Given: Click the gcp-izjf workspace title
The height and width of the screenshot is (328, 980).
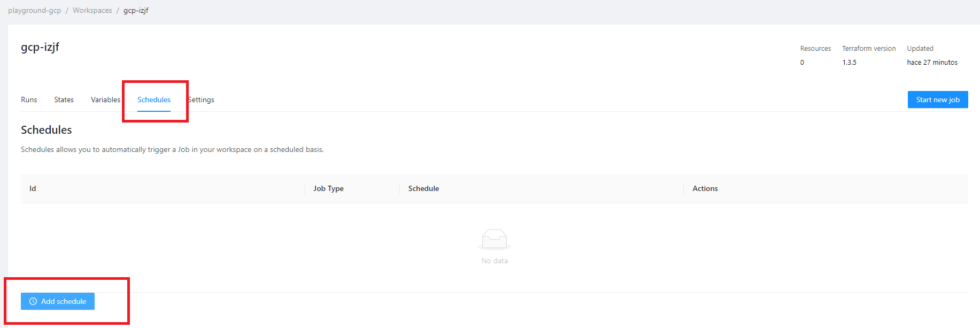Looking at the screenshot, I should (x=40, y=47).
